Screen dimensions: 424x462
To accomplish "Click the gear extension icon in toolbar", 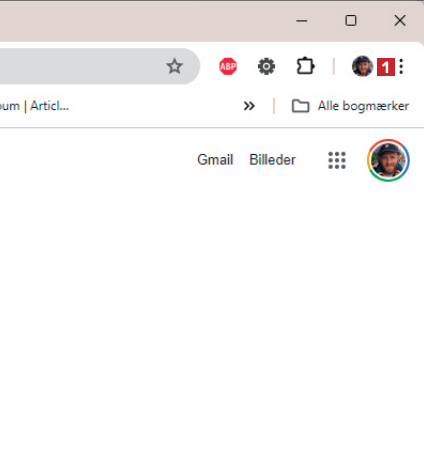I will (x=266, y=66).
